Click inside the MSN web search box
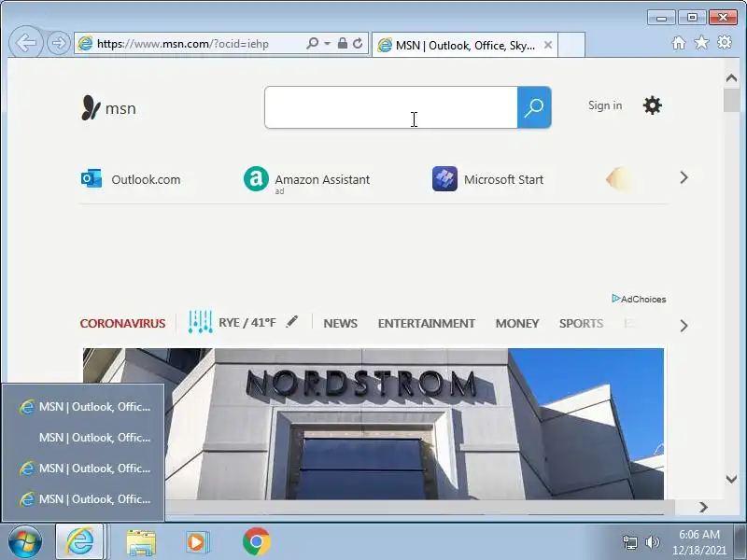The width and height of the screenshot is (747, 560). tap(391, 107)
